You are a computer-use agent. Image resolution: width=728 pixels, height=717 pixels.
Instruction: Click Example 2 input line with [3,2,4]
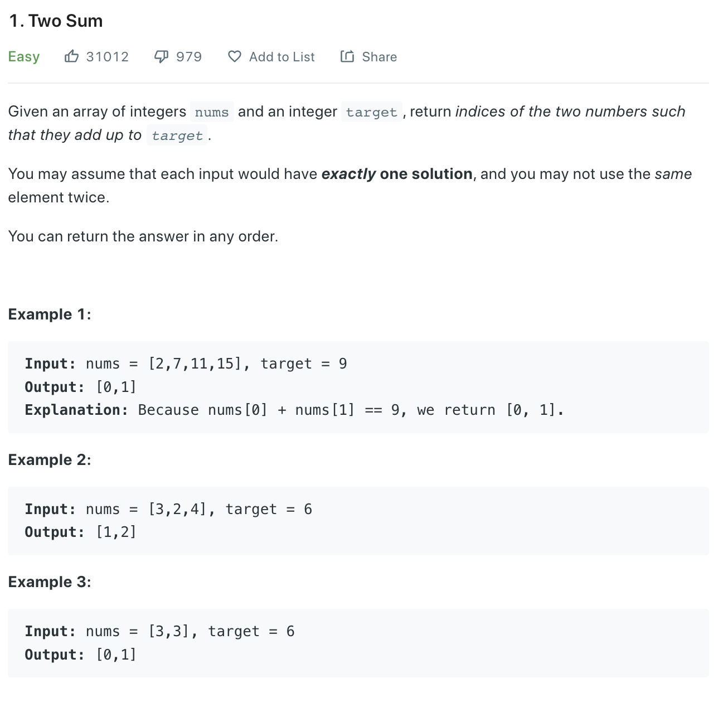[168, 509]
